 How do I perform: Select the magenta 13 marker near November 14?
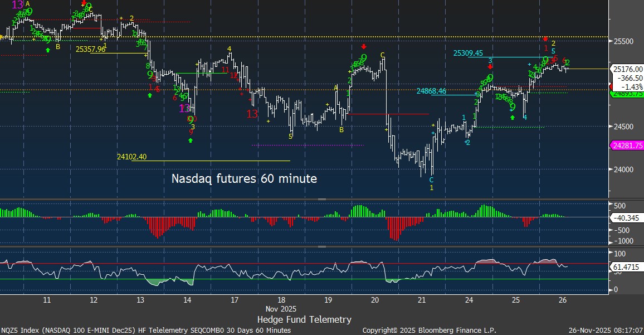tap(185, 108)
